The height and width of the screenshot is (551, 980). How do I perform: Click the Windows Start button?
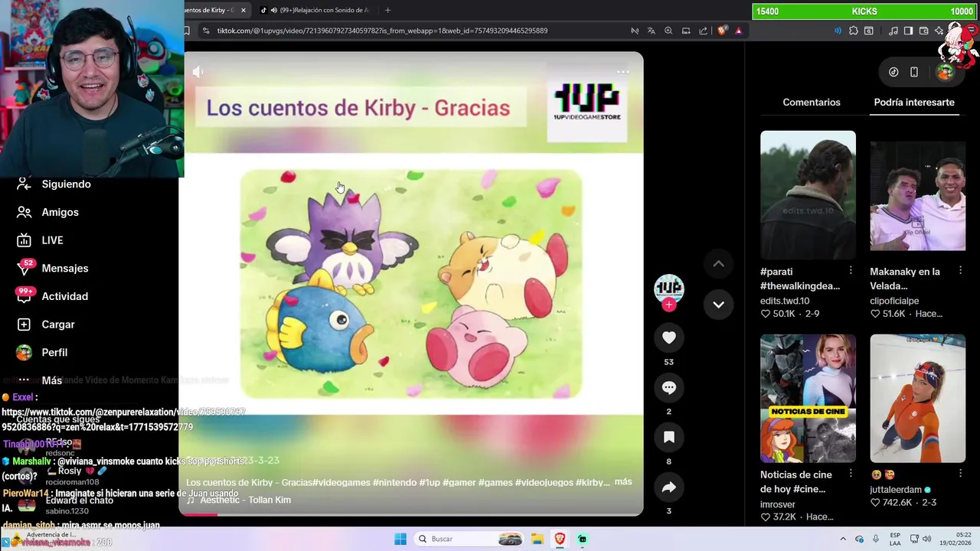[x=400, y=539]
